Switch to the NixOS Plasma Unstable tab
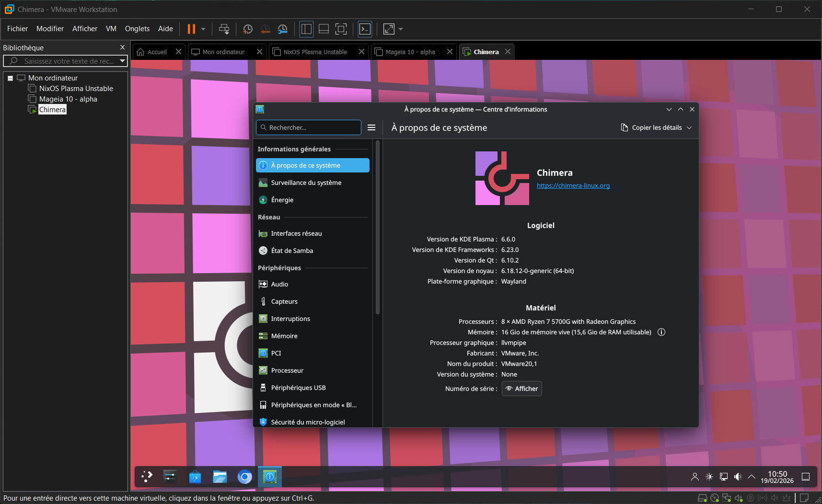822x504 pixels. [315, 52]
